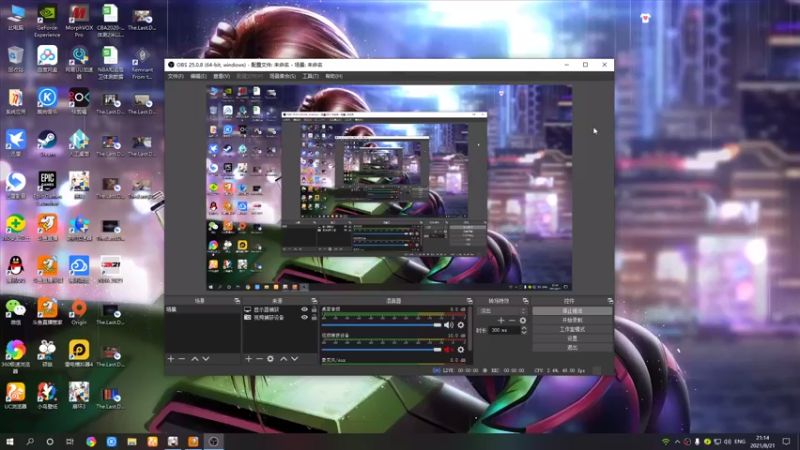
Task: Open transition type dropdown 淡出
Action: click(502, 311)
